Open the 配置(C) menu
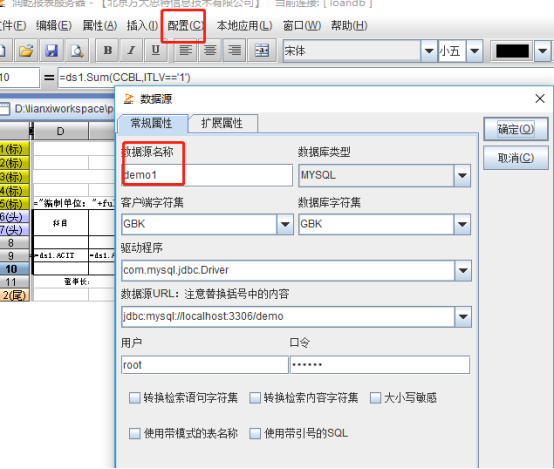 pos(184,25)
